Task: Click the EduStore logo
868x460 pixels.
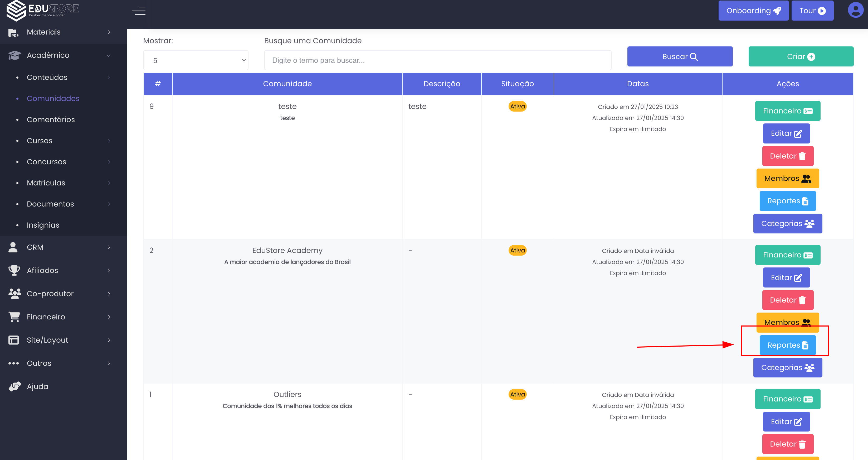Action: (42, 10)
